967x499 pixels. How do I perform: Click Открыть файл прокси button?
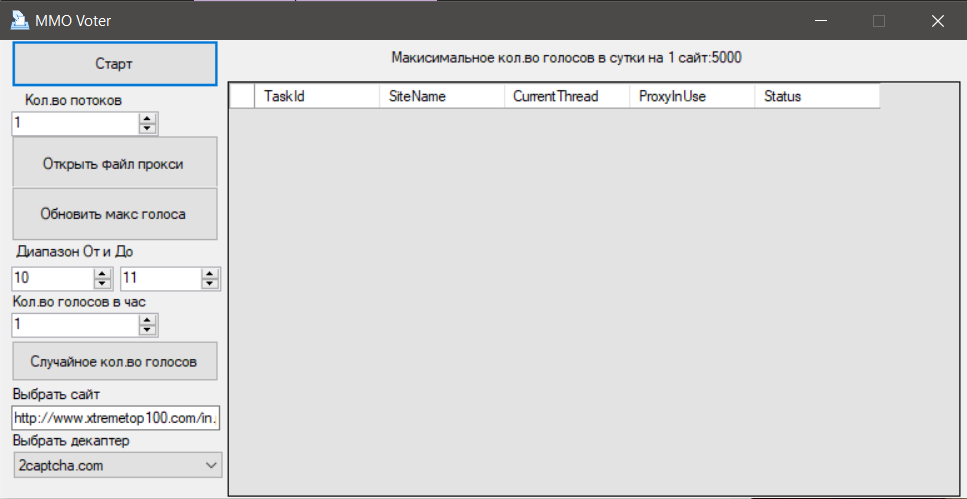point(114,163)
